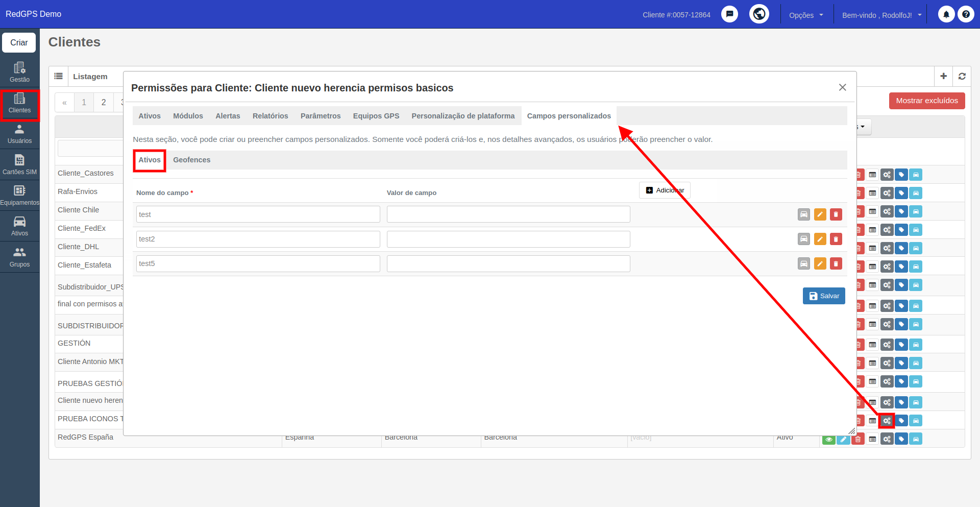Open the Personalização de plataforma tab
The image size is (980, 507).
[463, 116]
